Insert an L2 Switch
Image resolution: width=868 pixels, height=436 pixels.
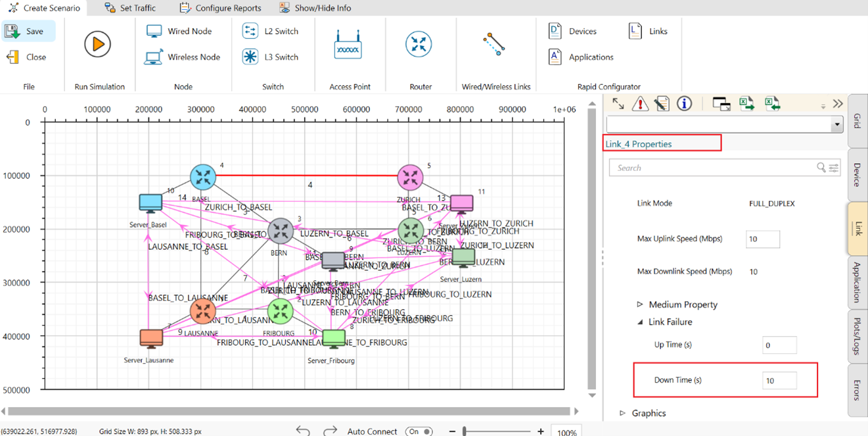(x=271, y=31)
